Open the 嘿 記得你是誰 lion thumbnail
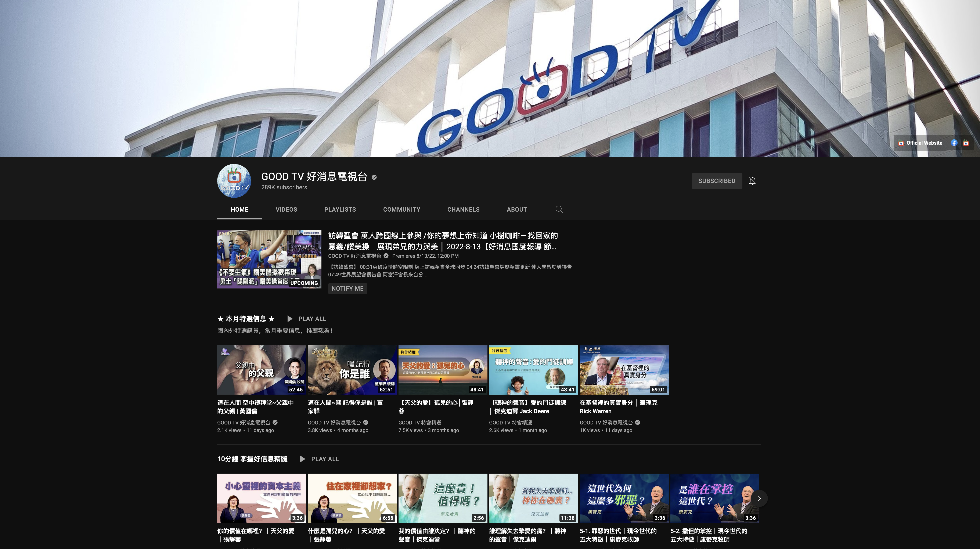The image size is (980, 549). tap(352, 370)
